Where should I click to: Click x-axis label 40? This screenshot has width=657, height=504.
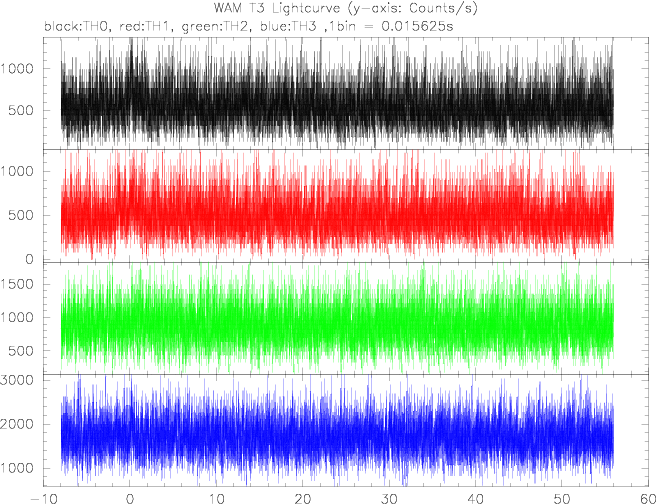point(476,499)
